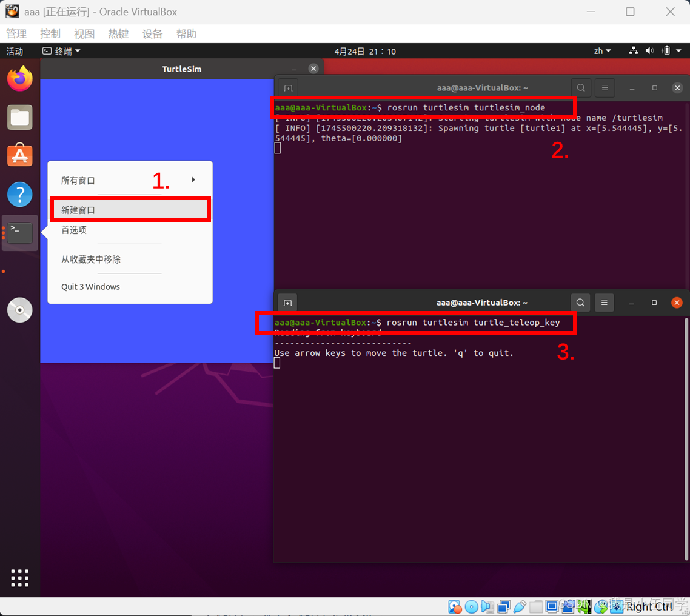Click the new tab icon in the upper terminal
Image resolution: width=690 pixels, height=616 pixels.
pos(288,88)
